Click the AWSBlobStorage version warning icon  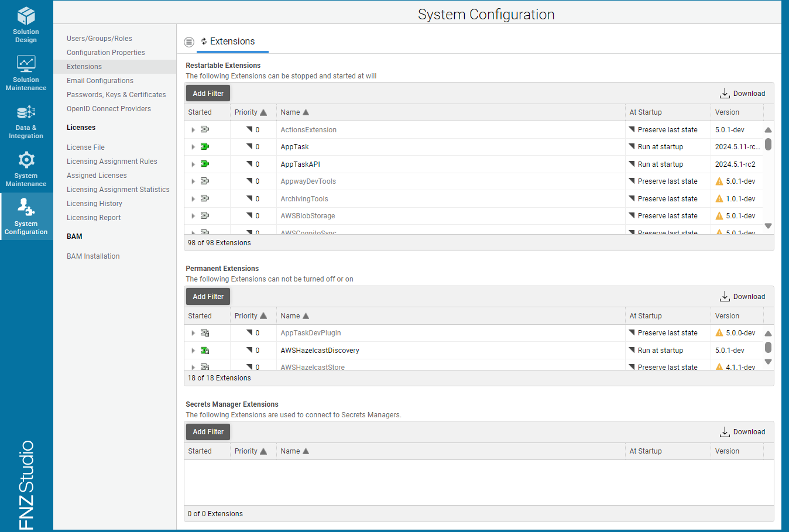tap(719, 216)
